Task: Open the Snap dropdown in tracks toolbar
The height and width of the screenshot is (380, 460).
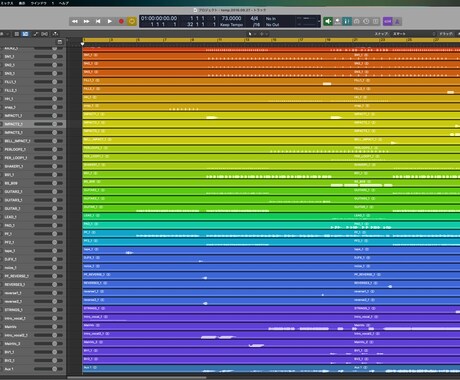Action: pyautogui.click(x=413, y=34)
